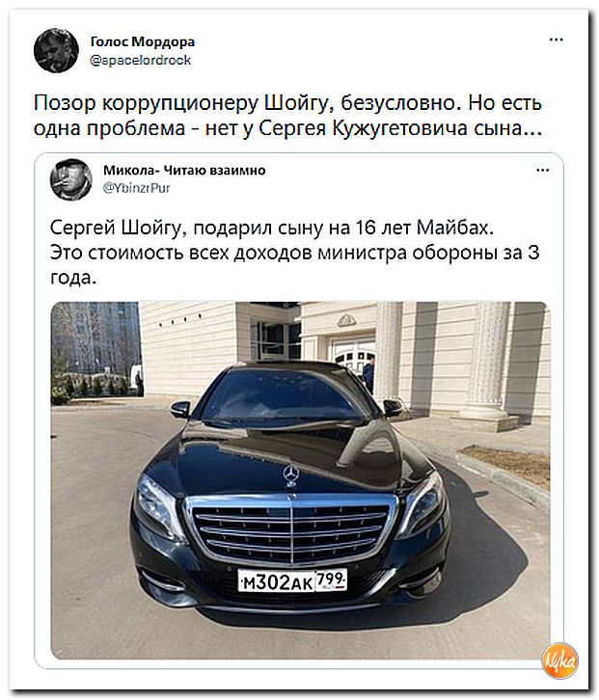This screenshot has height=700, width=599.
Task: Click the М302АК 799 license plate
Action: (292, 580)
